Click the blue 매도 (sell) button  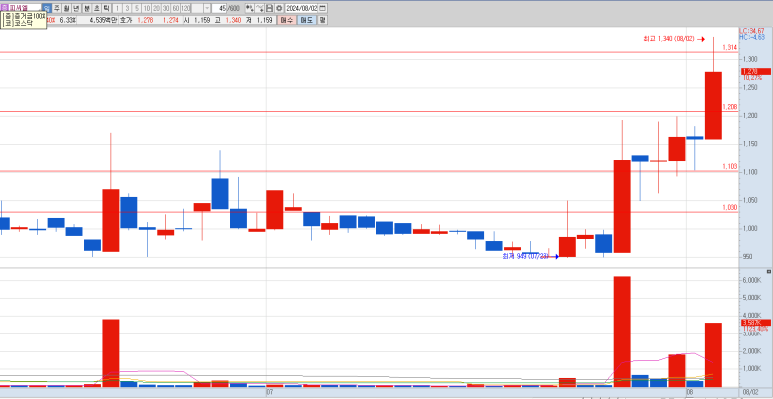pos(307,20)
